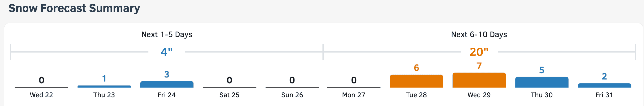Viewport: 644px width, 106px height.
Task: Click the blue bar for Thu 30
Action: pyautogui.click(x=542, y=82)
